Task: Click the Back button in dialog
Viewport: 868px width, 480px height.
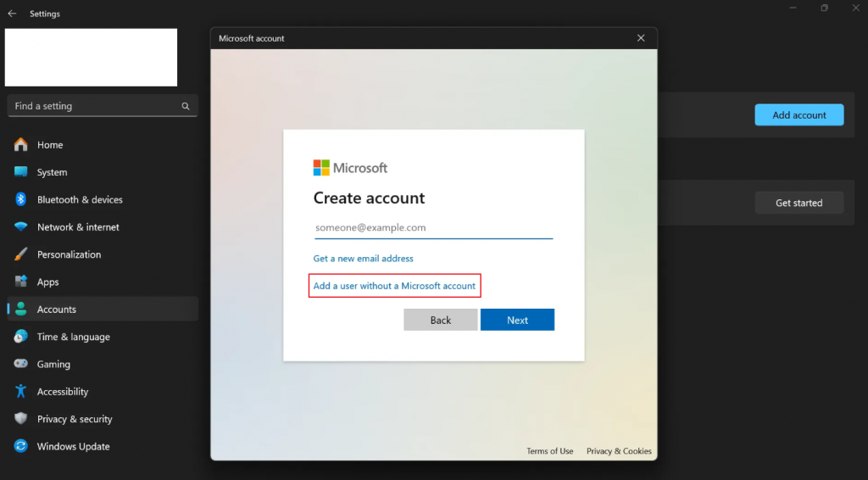Action: (441, 320)
